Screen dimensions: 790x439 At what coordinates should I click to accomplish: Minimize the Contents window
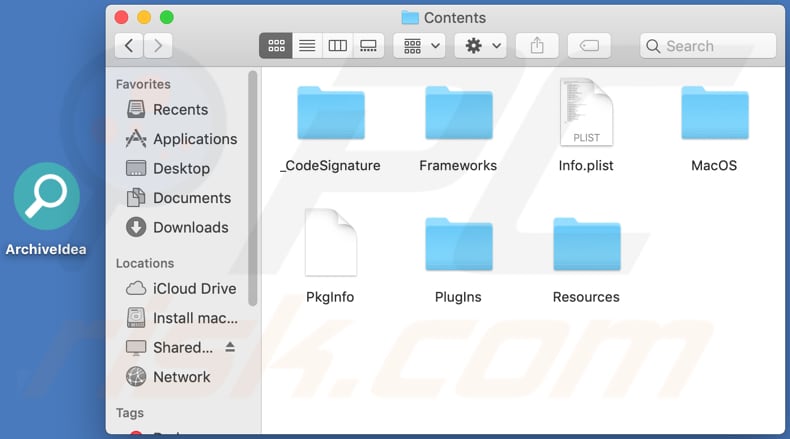[x=144, y=18]
